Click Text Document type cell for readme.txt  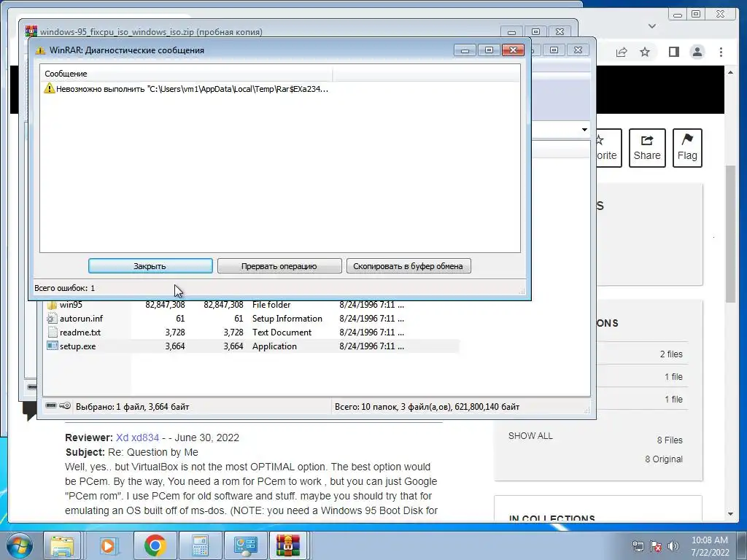282,332
